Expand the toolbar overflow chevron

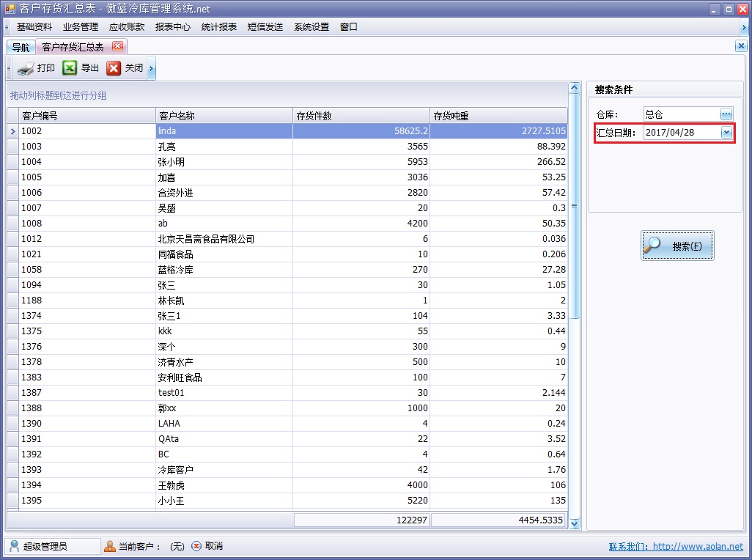[151, 67]
